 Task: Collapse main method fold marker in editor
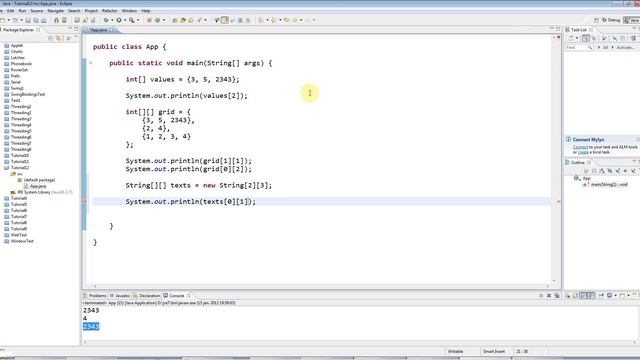[x=91, y=63]
